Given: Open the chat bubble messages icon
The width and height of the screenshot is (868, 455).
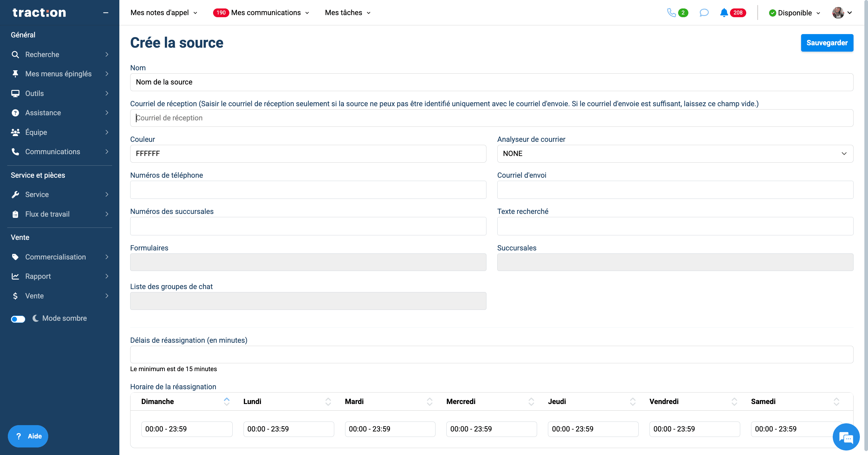Looking at the screenshot, I should 704,13.
